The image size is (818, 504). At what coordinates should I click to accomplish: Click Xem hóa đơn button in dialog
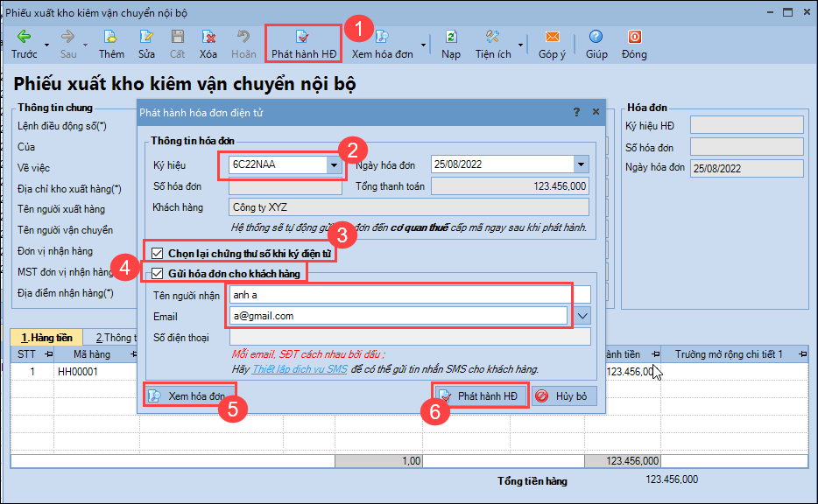coord(190,396)
